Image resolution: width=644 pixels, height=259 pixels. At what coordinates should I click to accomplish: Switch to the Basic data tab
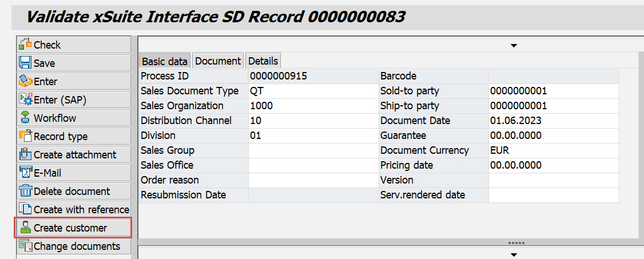click(165, 61)
